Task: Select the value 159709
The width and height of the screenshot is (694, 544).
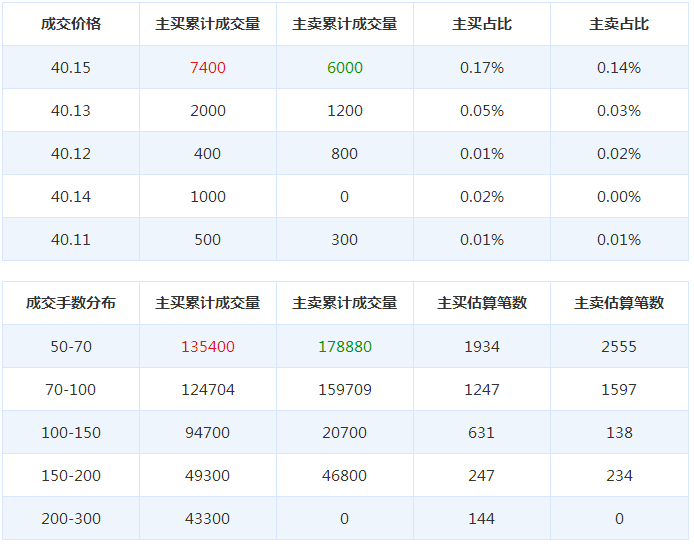Action: (345, 390)
